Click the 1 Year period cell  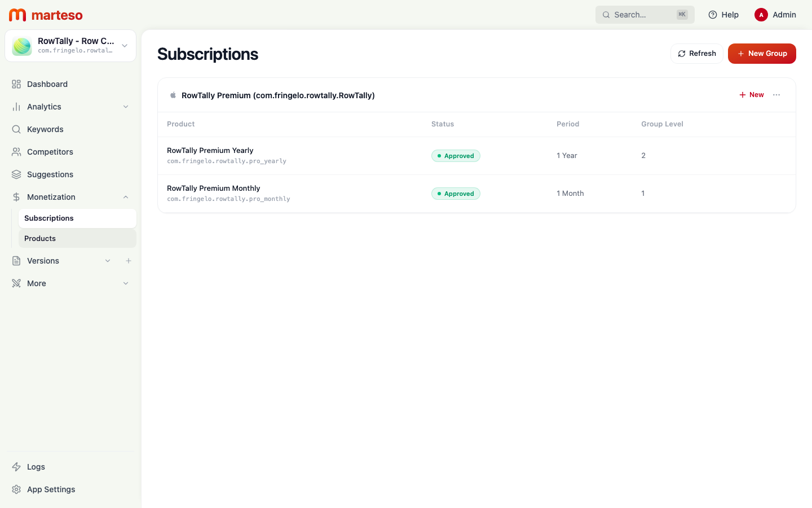point(567,156)
